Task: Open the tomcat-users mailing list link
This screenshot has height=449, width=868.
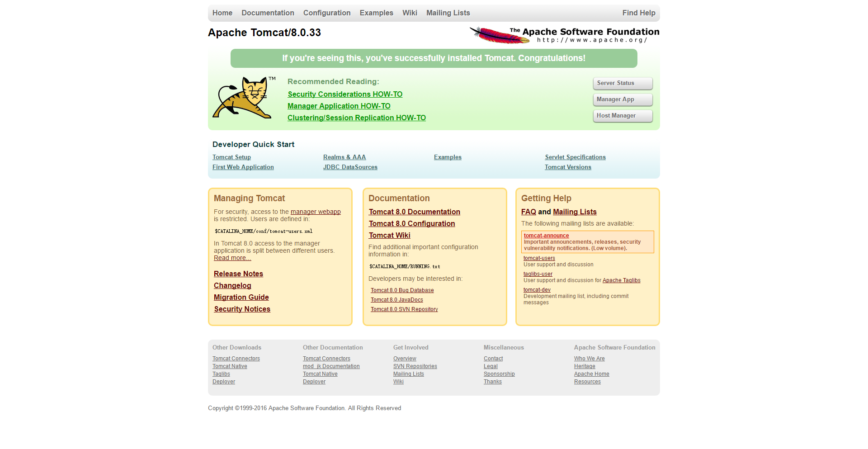Action: 539,258
